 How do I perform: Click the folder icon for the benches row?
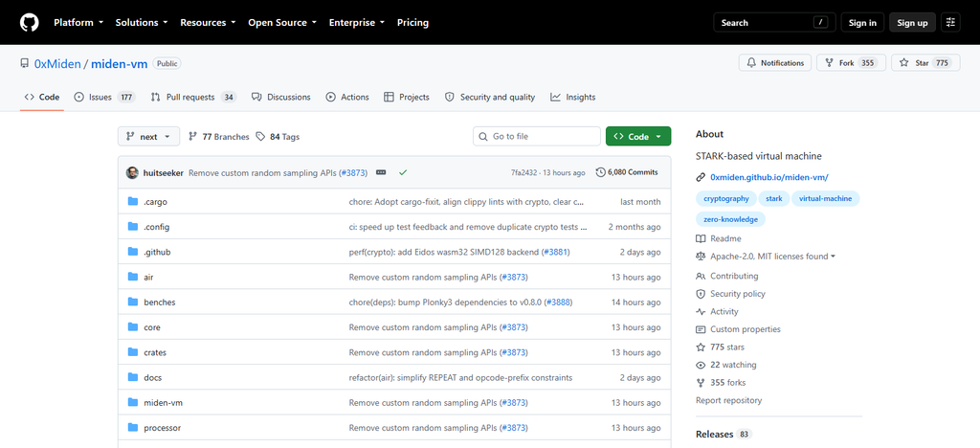132,302
